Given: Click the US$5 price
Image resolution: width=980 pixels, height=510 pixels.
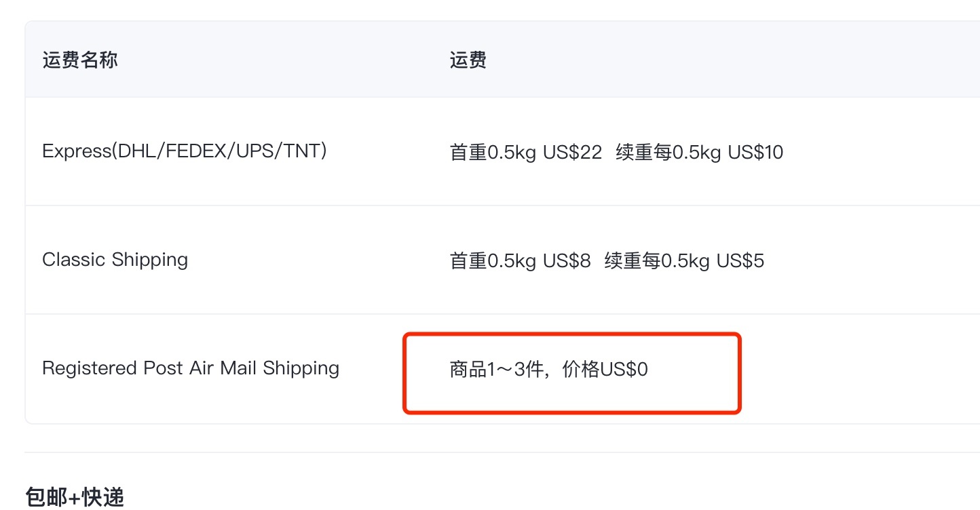Looking at the screenshot, I should coord(740,260).
